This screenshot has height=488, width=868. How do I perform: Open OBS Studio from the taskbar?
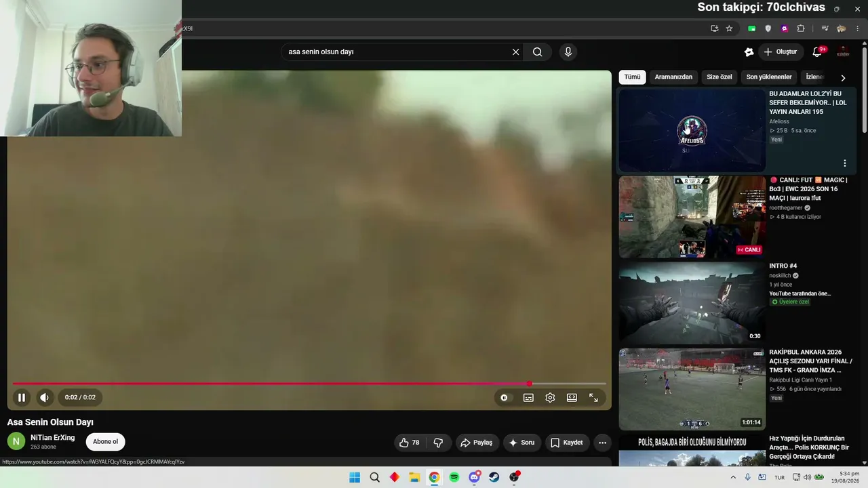pyautogui.click(x=514, y=477)
